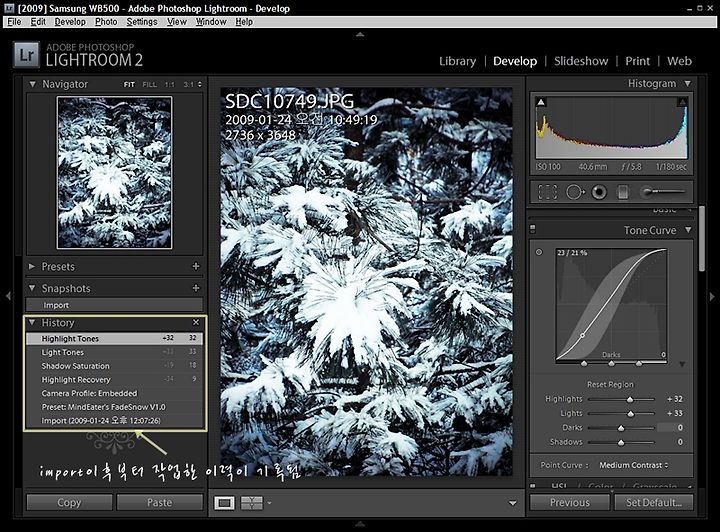Select Light Tones history step

pos(114,352)
